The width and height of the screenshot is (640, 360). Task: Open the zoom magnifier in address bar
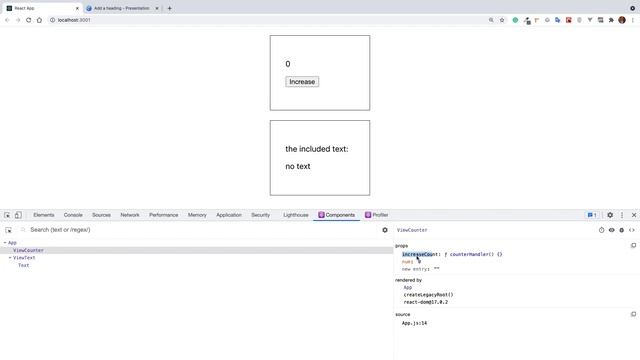[x=491, y=20]
